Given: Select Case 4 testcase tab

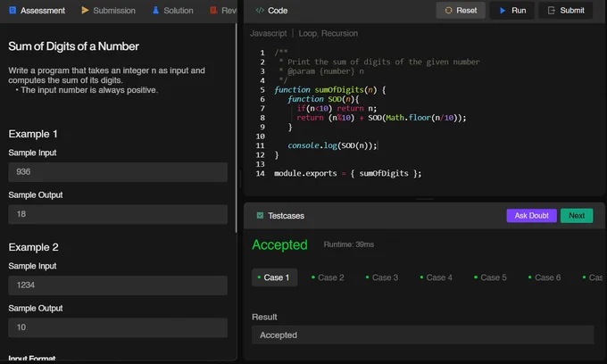Looking at the screenshot, I should click(x=436, y=277).
